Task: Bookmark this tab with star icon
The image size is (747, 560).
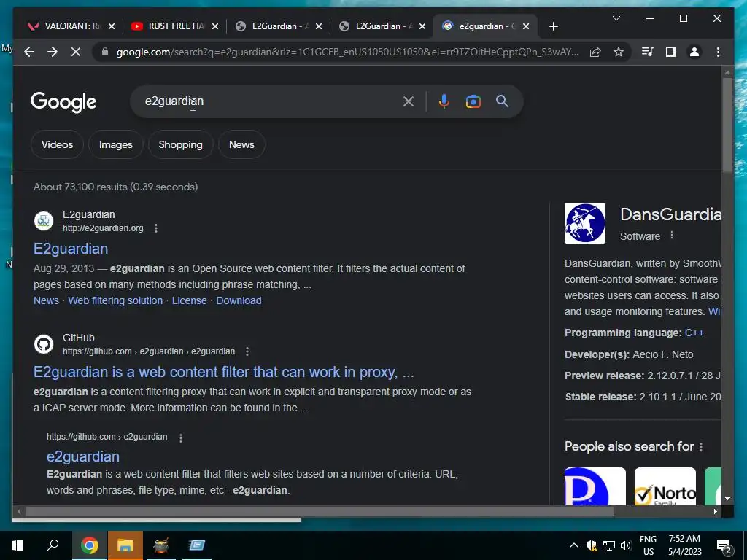Action: click(x=619, y=52)
